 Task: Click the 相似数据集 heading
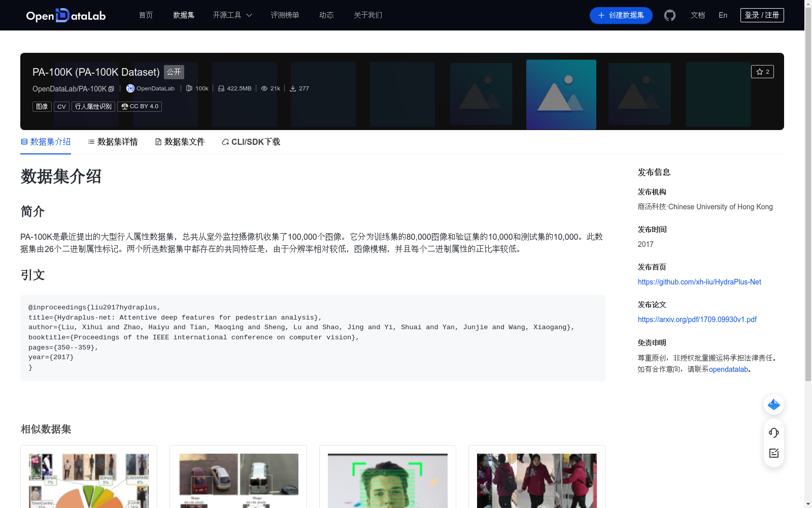46,429
